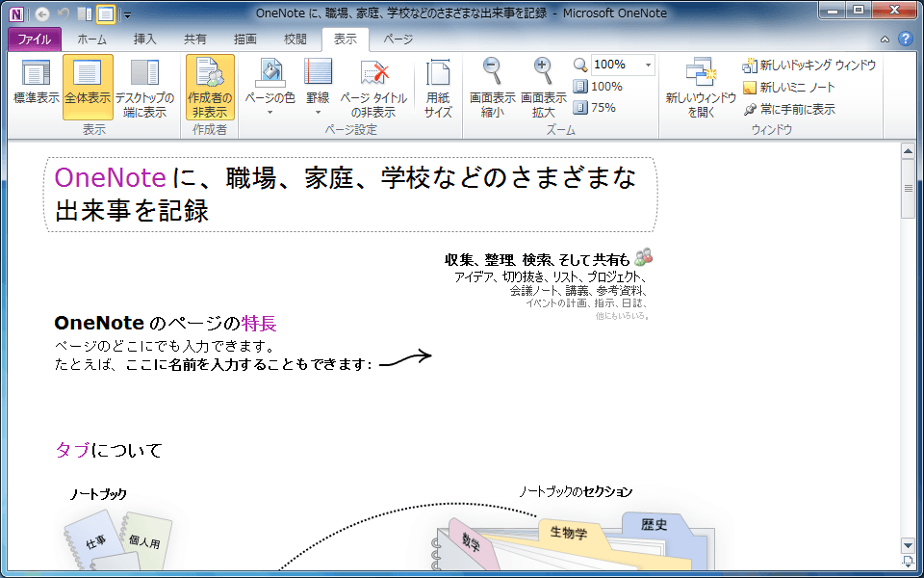Expand the ページの色 dropdown arrow
This screenshot has height=578, width=924.
click(x=269, y=112)
